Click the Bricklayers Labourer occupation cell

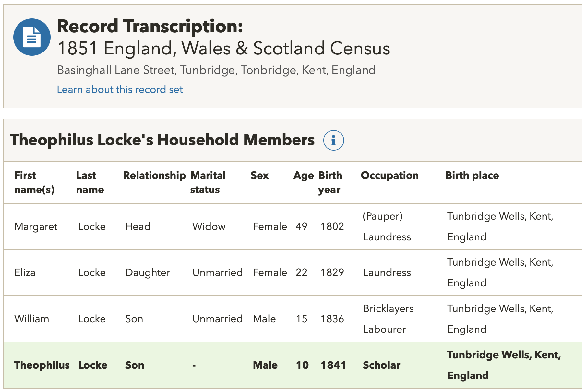[388, 319]
